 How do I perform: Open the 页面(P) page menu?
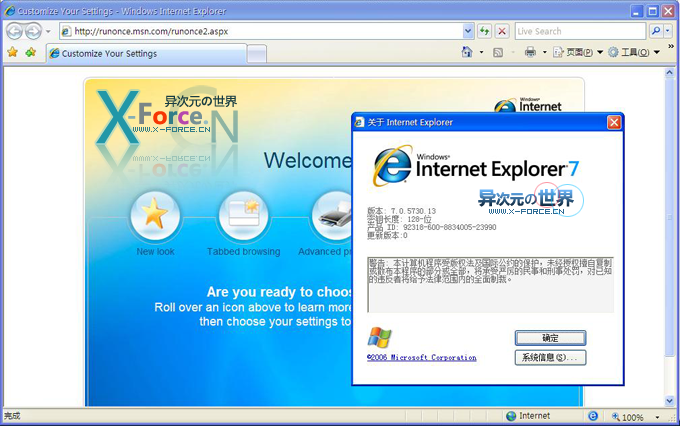coord(578,52)
